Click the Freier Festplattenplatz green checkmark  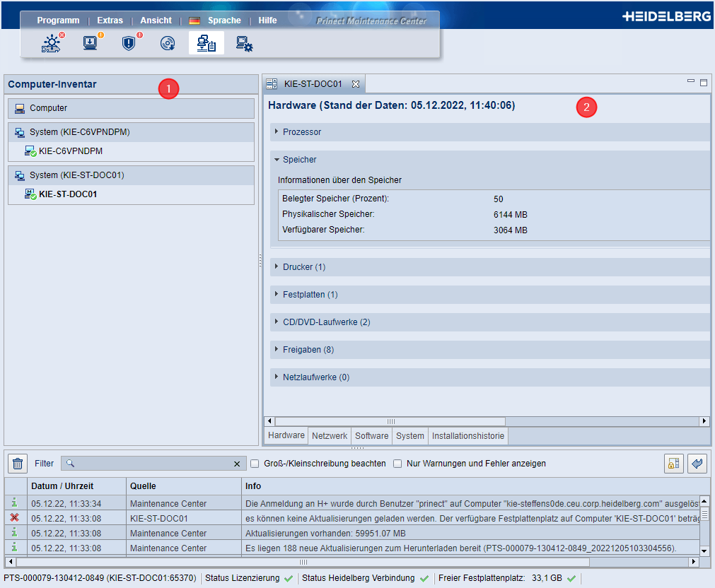(x=571, y=578)
